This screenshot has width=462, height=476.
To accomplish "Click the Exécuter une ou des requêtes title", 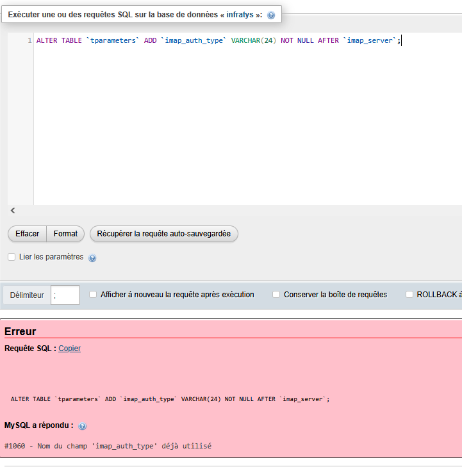I will [135, 15].
